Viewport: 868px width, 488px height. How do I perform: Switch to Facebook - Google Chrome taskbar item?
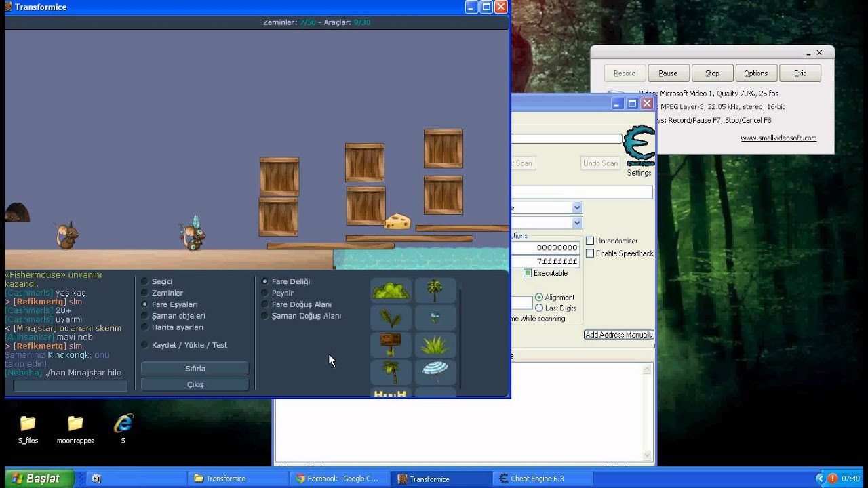click(339, 479)
